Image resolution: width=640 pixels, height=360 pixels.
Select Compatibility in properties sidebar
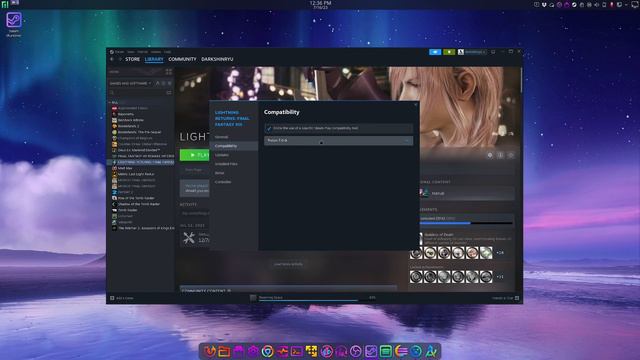pyautogui.click(x=233, y=146)
